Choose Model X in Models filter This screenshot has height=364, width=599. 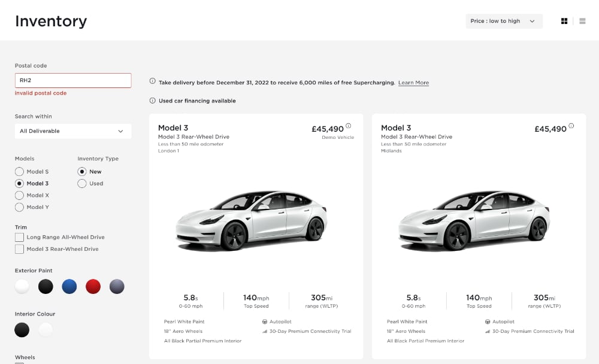19,195
